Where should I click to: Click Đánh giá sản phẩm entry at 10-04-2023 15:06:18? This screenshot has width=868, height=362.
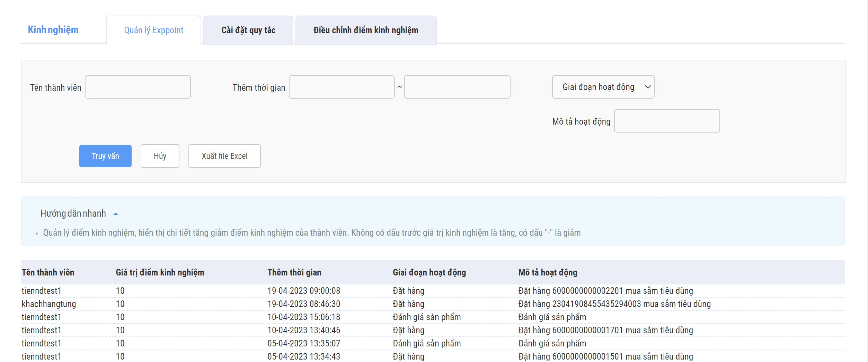click(x=426, y=317)
